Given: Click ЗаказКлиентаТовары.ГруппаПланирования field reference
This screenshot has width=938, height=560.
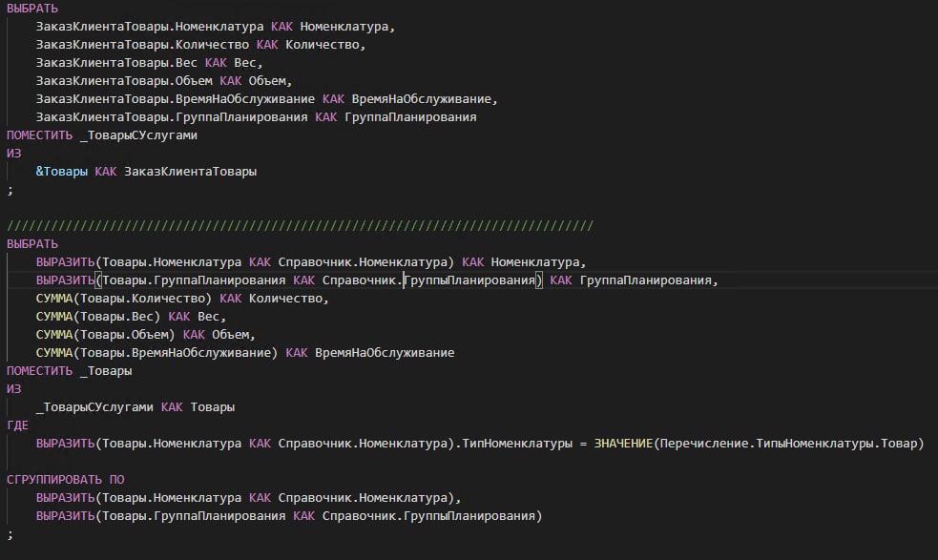Looking at the screenshot, I should 172,116.
